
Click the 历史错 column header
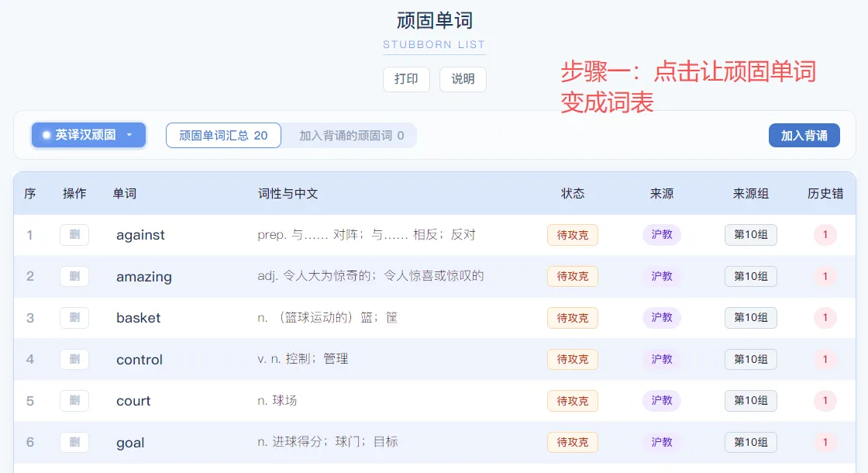click(825, 193)
